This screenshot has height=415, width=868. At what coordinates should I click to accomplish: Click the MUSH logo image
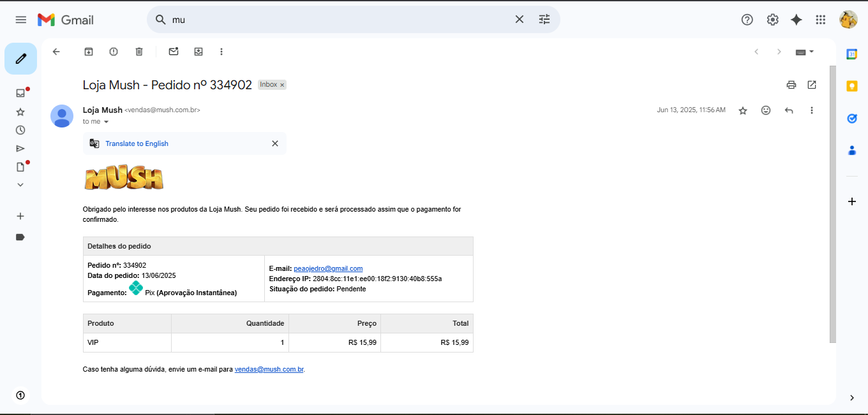[124, 178]
